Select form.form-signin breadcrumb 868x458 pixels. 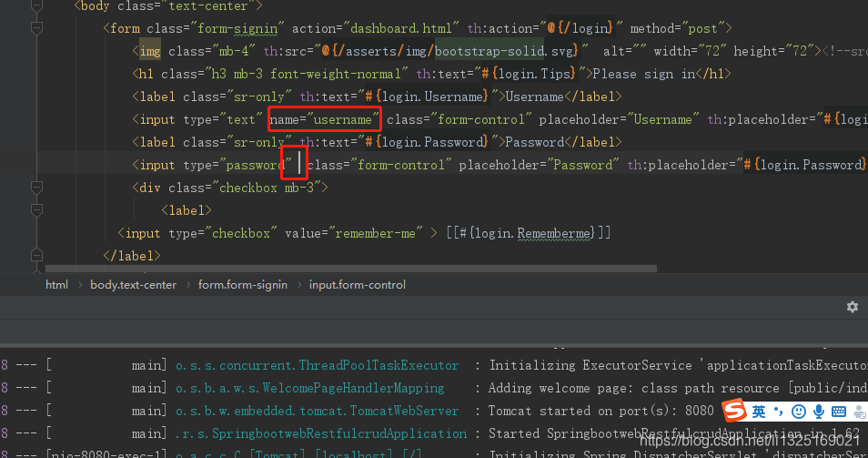pyautogui.click(x=242, y=285)
